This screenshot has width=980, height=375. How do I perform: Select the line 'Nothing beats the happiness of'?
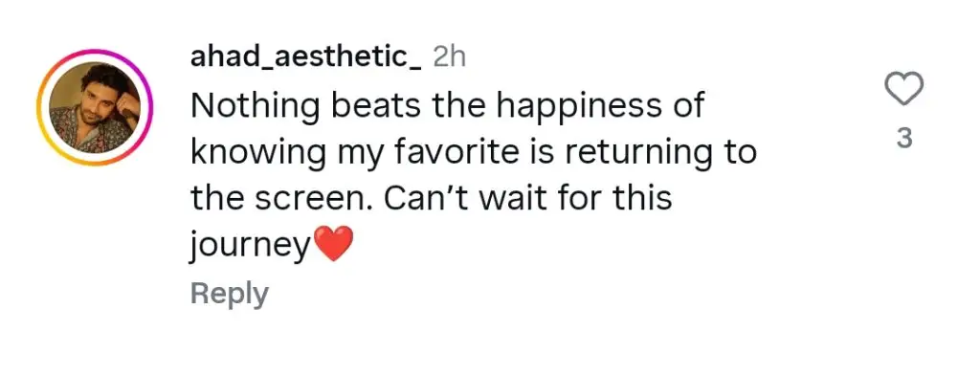[x=448, y=106]
